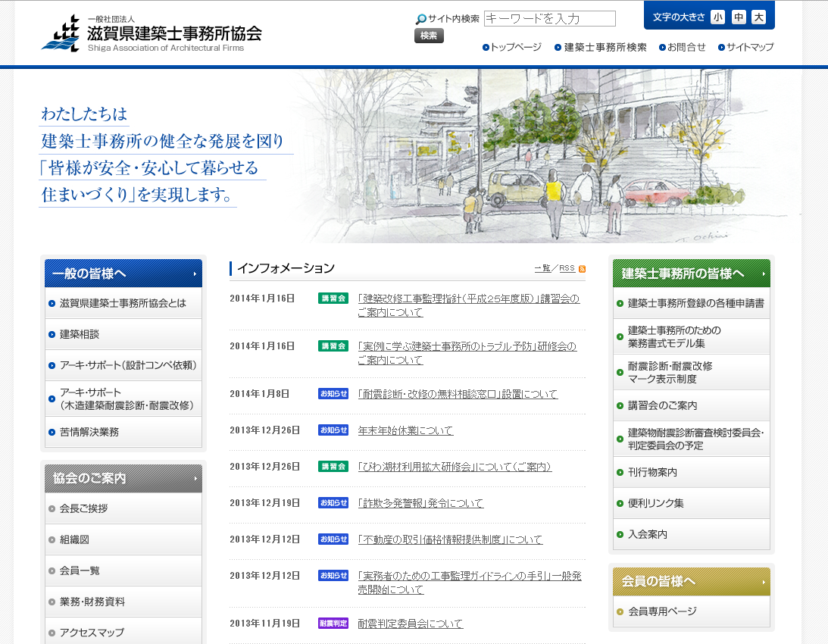The height and width of the screenshot is (644, 828).
Task: Click the Shiga Association logo
Action: (152, 33)
